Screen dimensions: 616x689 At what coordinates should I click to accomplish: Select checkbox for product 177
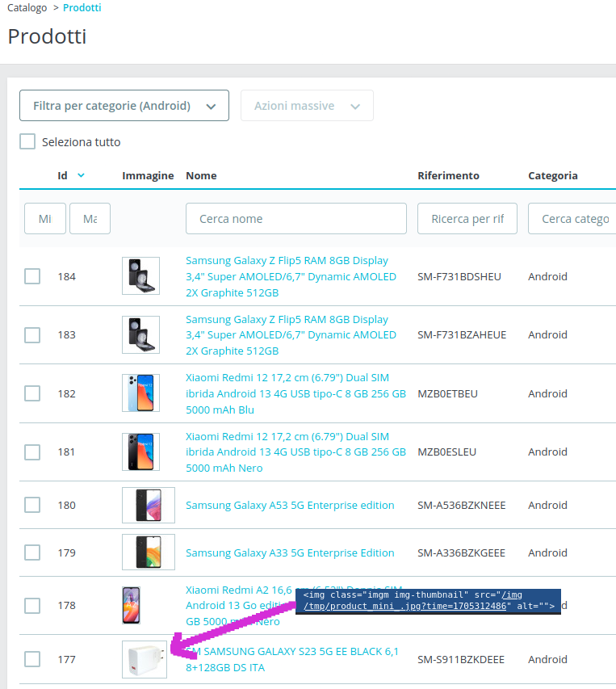coord(32,659)
